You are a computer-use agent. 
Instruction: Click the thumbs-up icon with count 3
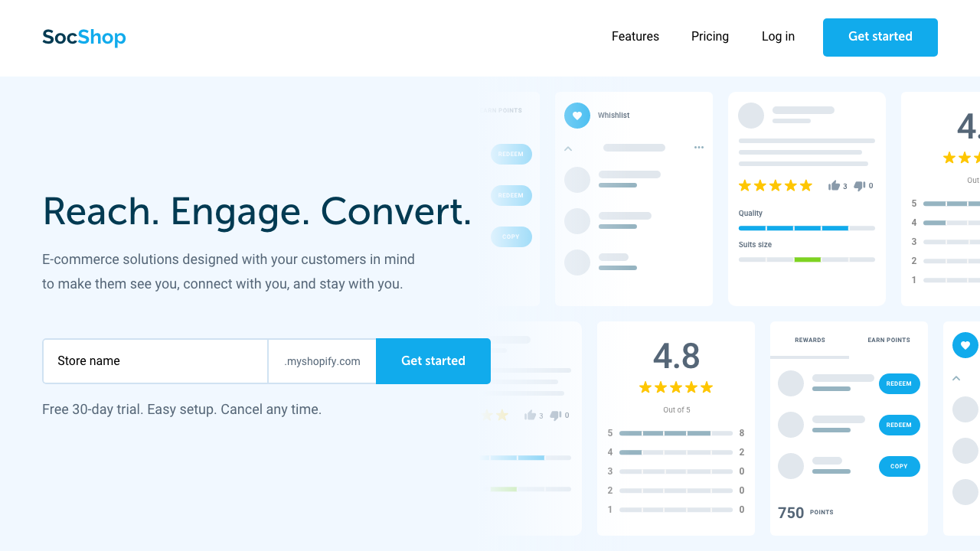(834, 185)
